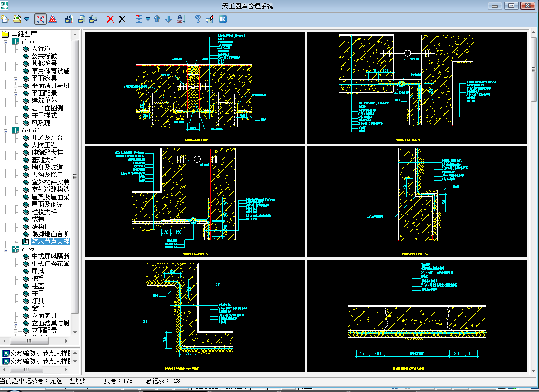Image resolution: width=539 pixels, height=392 pixels.
Task: Select 人防工程 tree item
Action: (x=44, y=145)
